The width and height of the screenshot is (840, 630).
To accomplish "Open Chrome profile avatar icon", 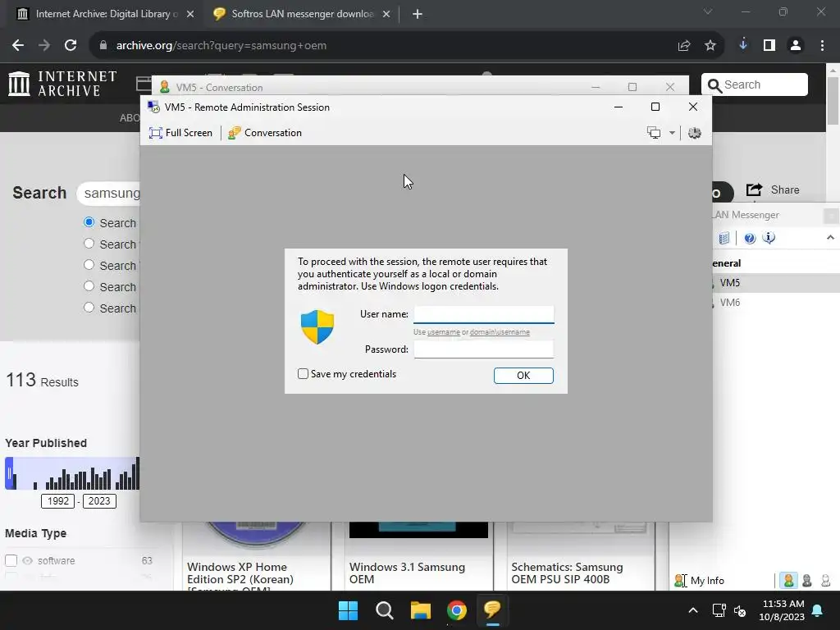I will pos(796,46).
